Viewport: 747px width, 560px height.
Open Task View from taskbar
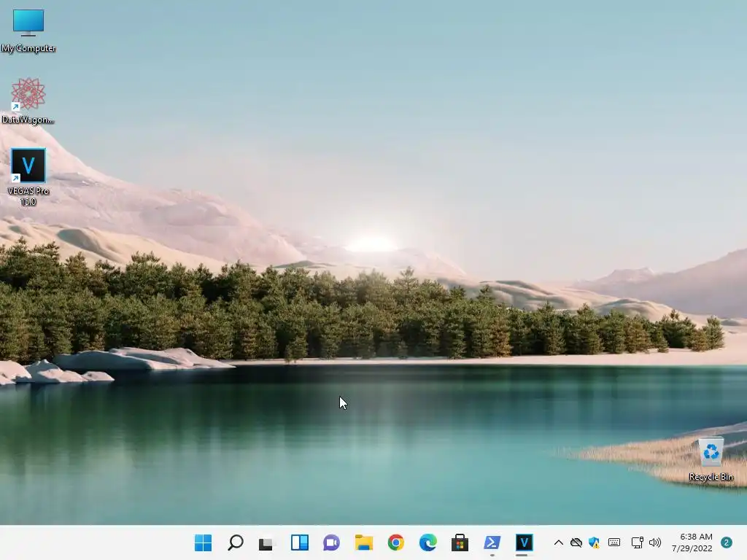[267, 542]
